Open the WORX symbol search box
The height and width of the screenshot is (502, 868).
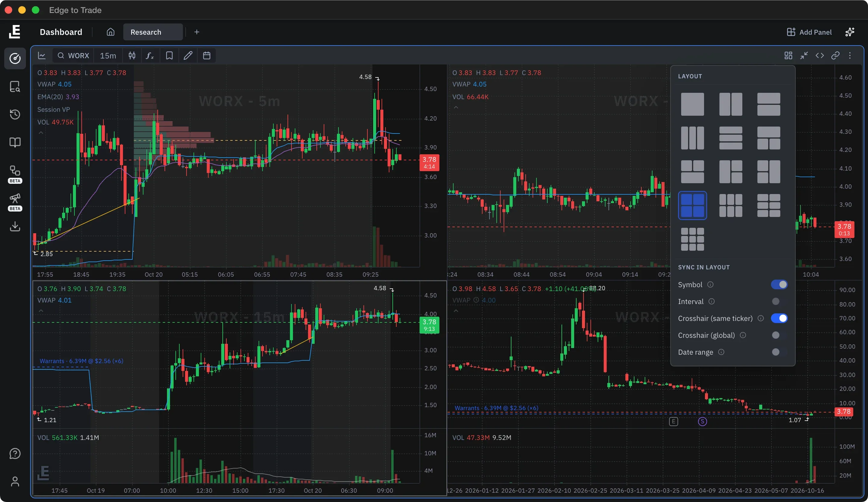pyautogui.click(x=73, y=55)
